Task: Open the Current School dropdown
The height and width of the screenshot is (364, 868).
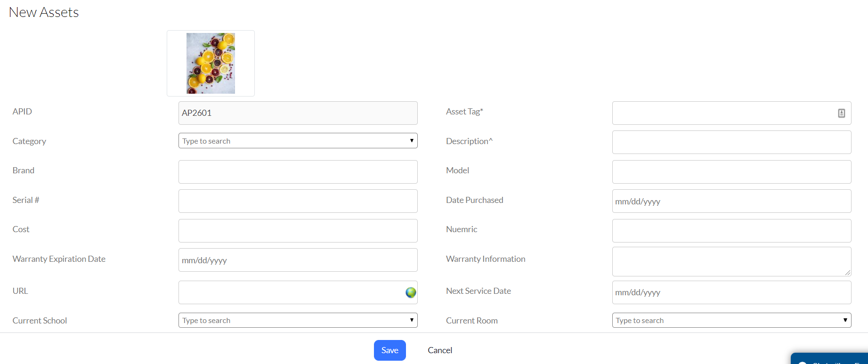Action: [298, 320]
